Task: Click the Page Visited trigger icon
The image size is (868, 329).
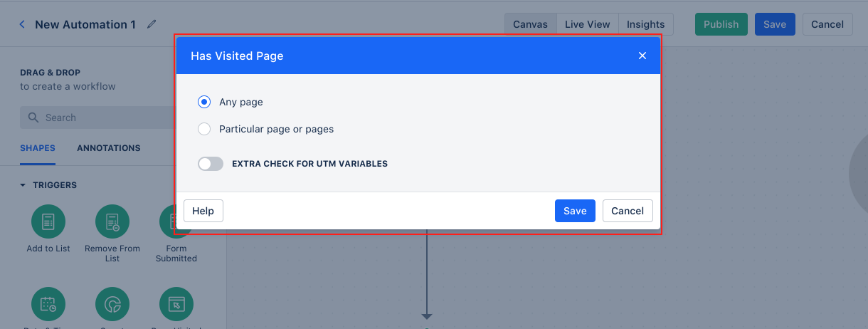Action: tap(176, 305)
